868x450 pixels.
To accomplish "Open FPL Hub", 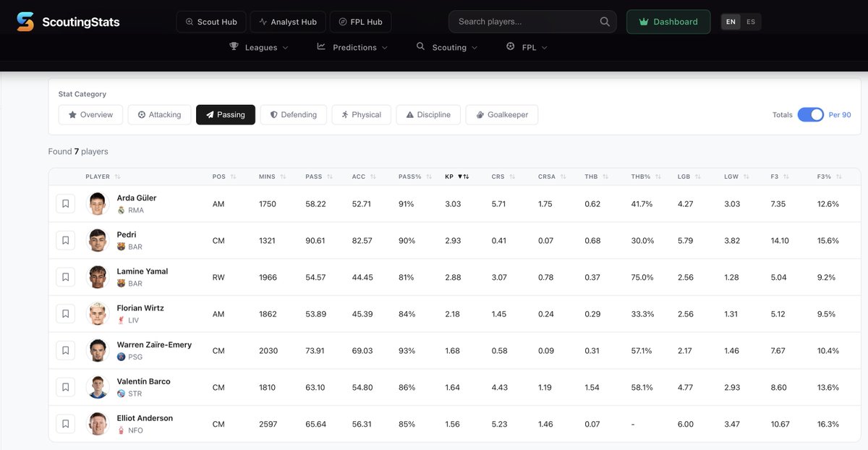I will click(360, 22).
